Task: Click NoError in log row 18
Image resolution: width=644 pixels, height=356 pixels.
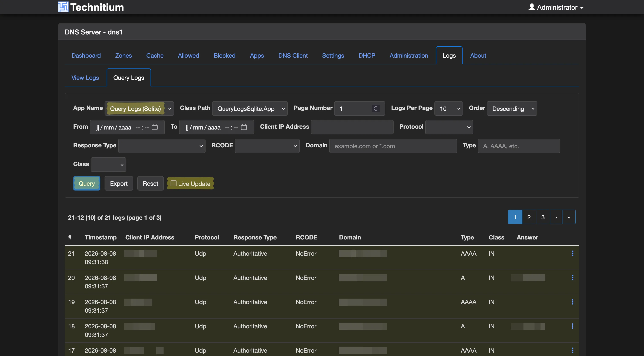Action: coord(306,326)
